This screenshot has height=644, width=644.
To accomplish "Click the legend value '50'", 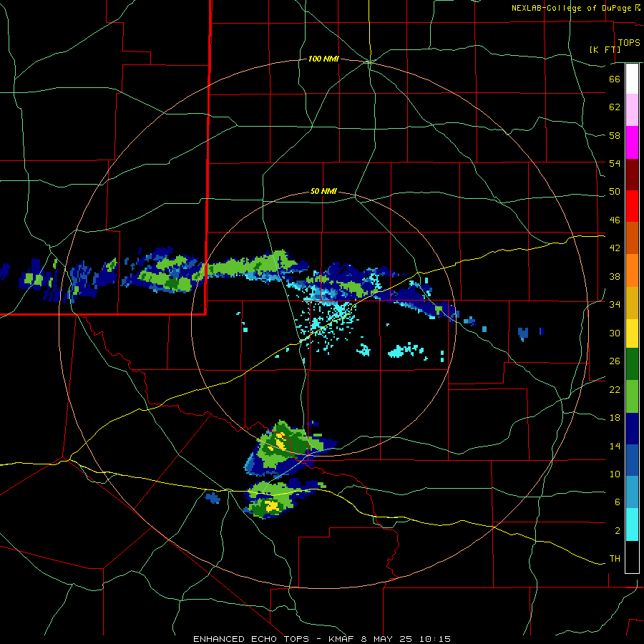I will pyautogui.click(x=615, y=192).
